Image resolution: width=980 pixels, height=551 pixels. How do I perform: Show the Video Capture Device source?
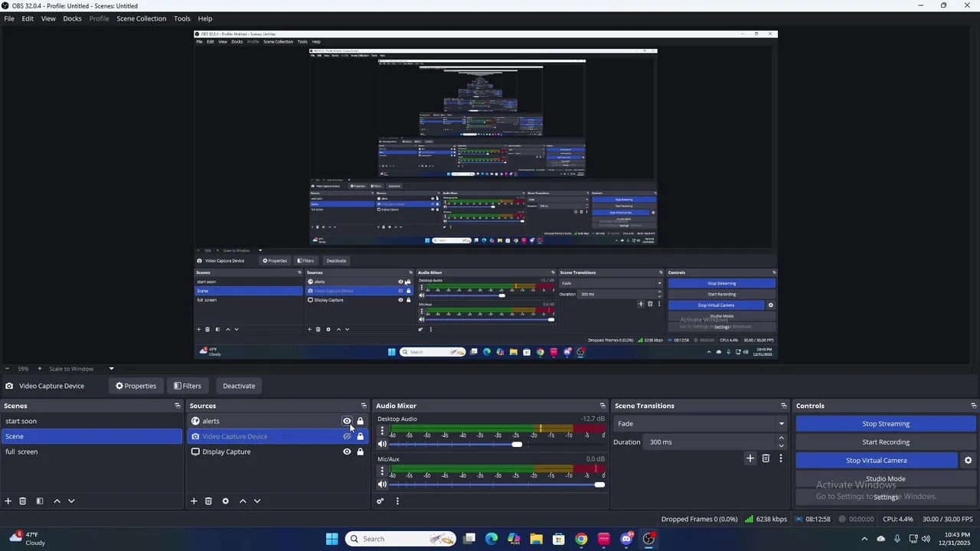(347, 436)
